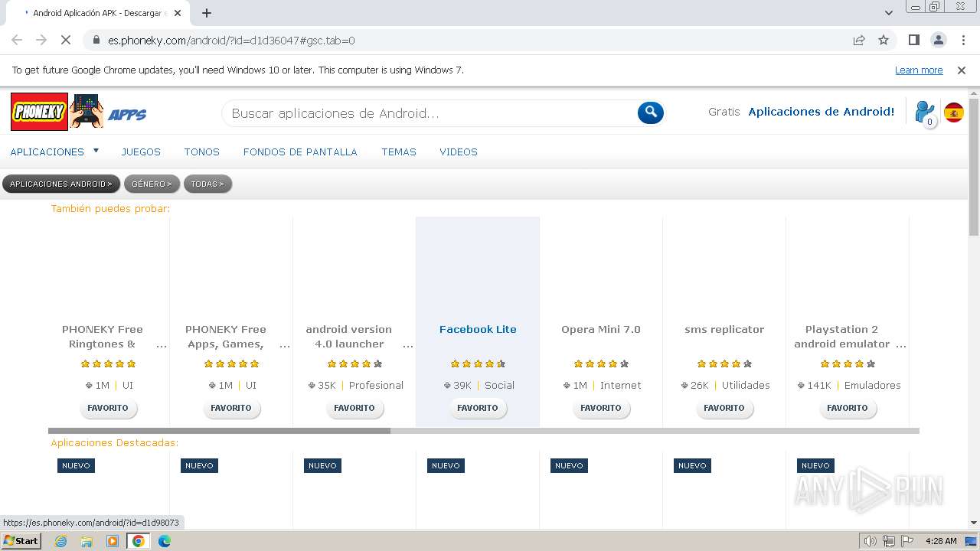The width and height of the screenshot is (980, 551).
Task: Open Windows Explorer folder on taskbar
Action: (87, 541)
